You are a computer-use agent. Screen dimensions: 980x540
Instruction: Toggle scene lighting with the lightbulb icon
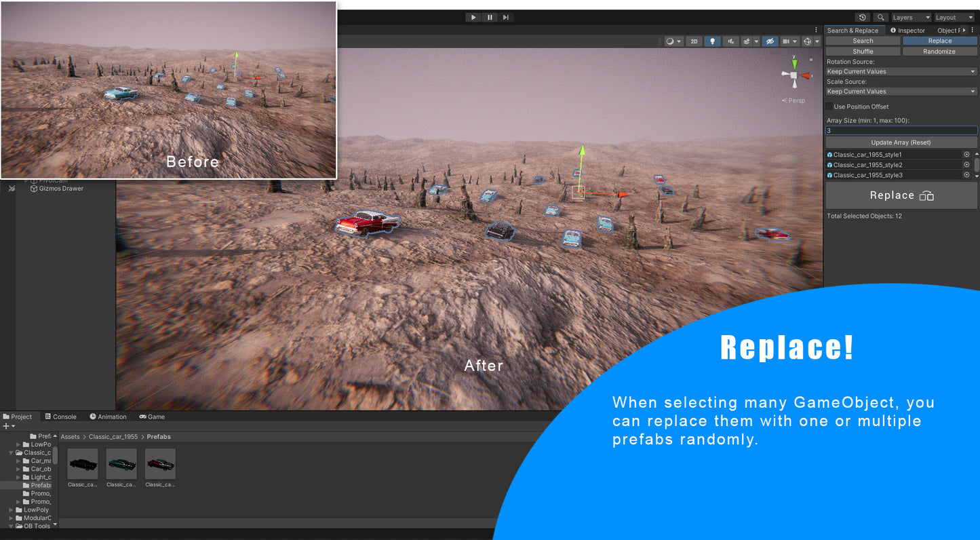(712, 41)
